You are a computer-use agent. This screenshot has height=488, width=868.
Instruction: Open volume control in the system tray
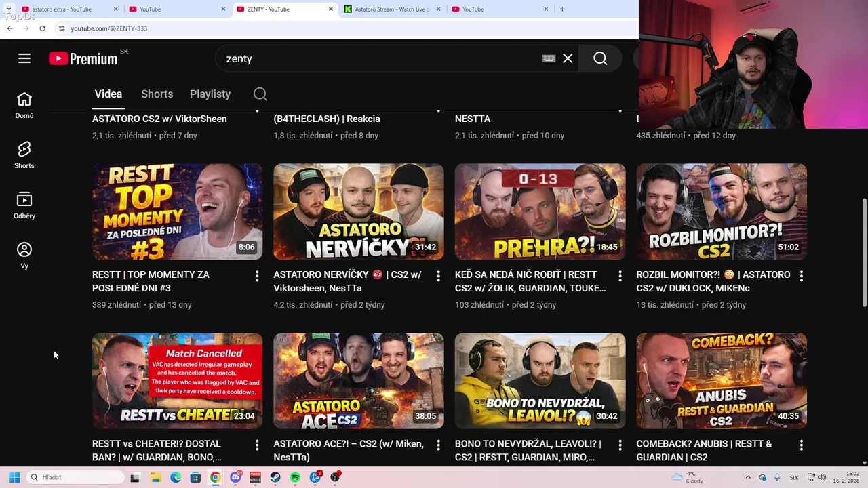pyautogui.click(x=823, y=477)
